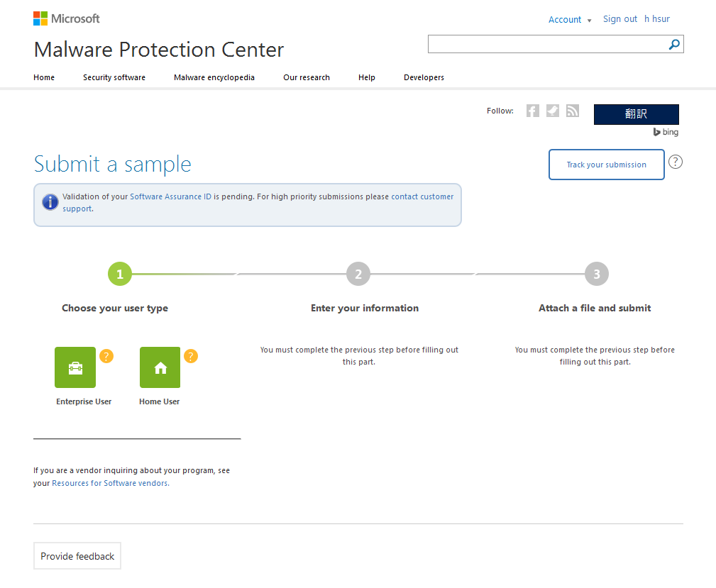Select the Enterprise User briefcase icon
Image resolution: width=716 pixels, height=588 pixels.
(x=75, y=367)
